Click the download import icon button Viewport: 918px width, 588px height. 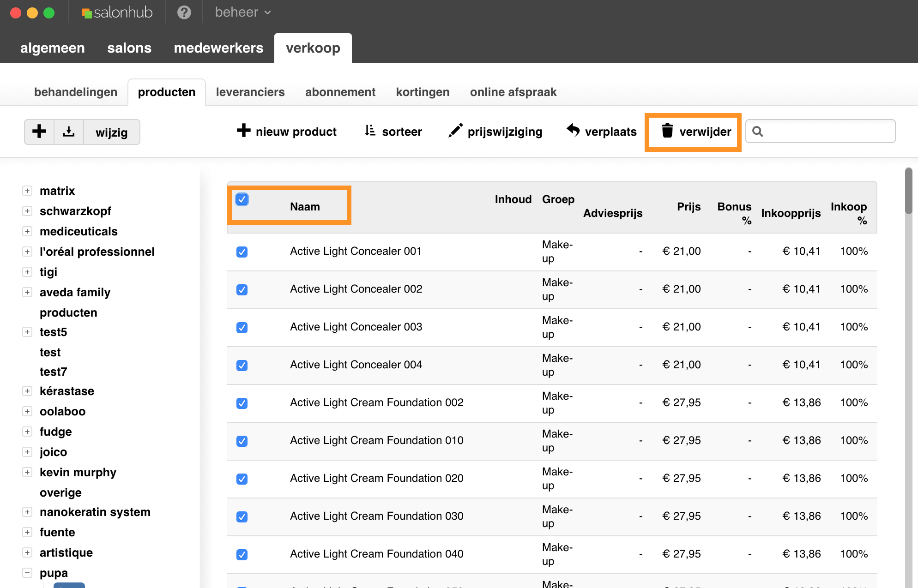click(69, 132)
